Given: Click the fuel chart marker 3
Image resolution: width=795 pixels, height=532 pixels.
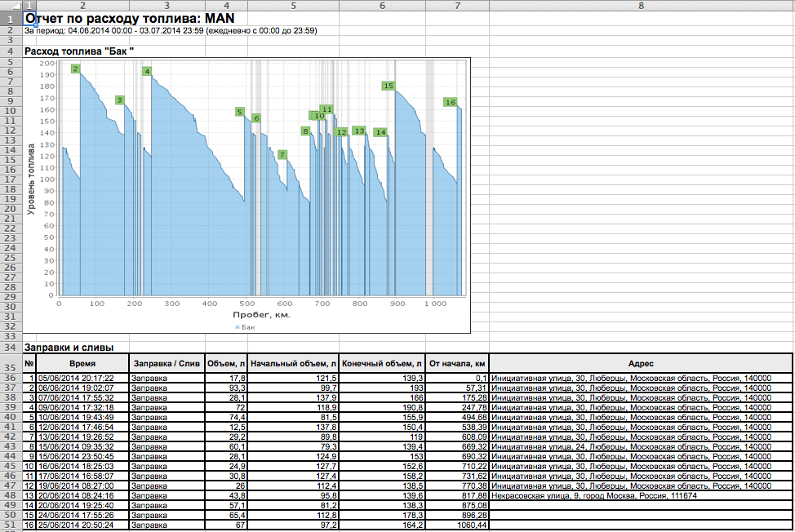Looking at the screenshot, I should pyautogui.click(x=120, y=100).
